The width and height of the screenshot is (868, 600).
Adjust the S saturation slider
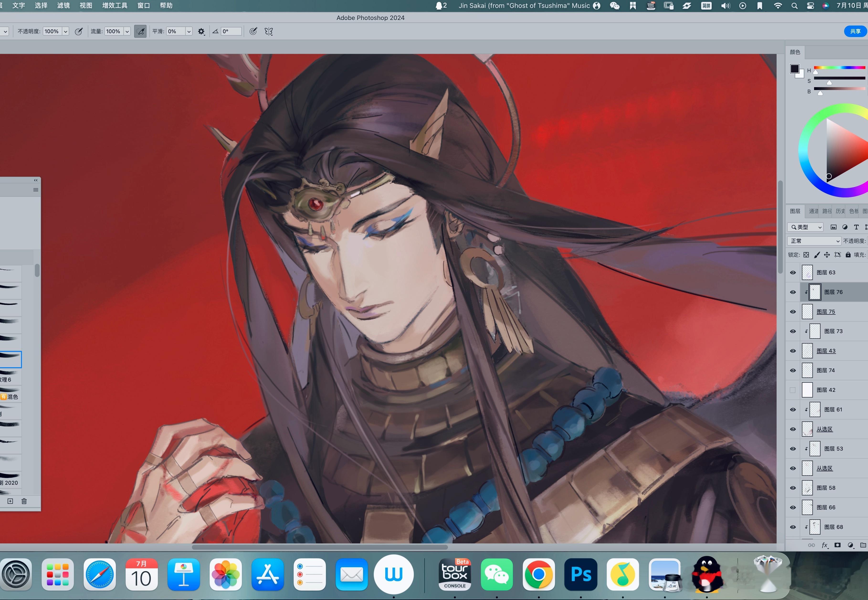[840, 79]
